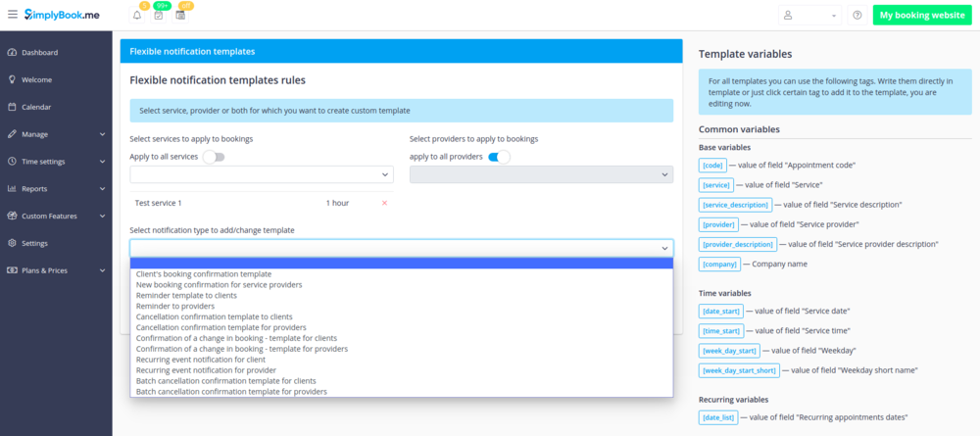
Task: Disable the apply to all providers switch
Action: click(x=499, y=157)
